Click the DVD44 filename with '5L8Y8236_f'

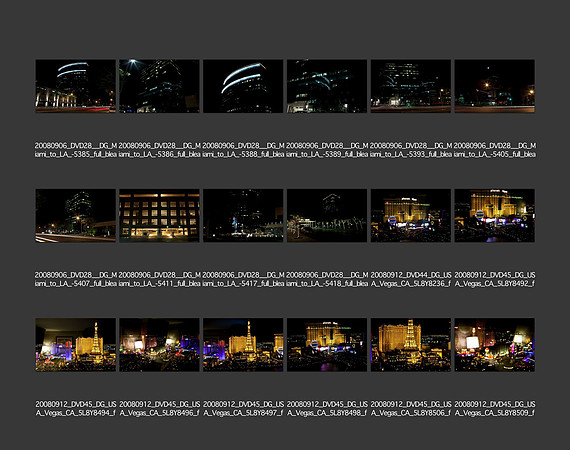[411, 279]
